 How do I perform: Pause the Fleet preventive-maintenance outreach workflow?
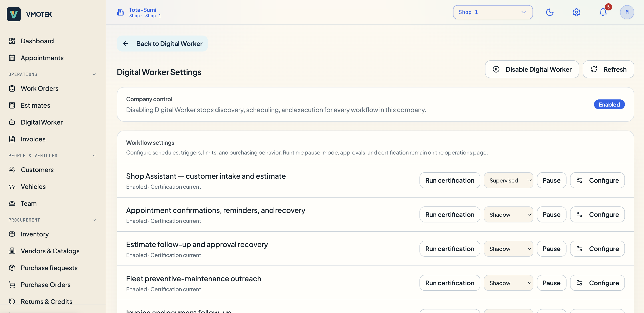(551, 283)
